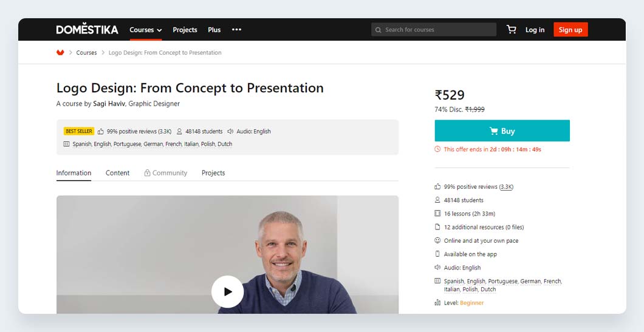Click the smiley icon beside 'Online and at your own pace'

click(437, 240)
